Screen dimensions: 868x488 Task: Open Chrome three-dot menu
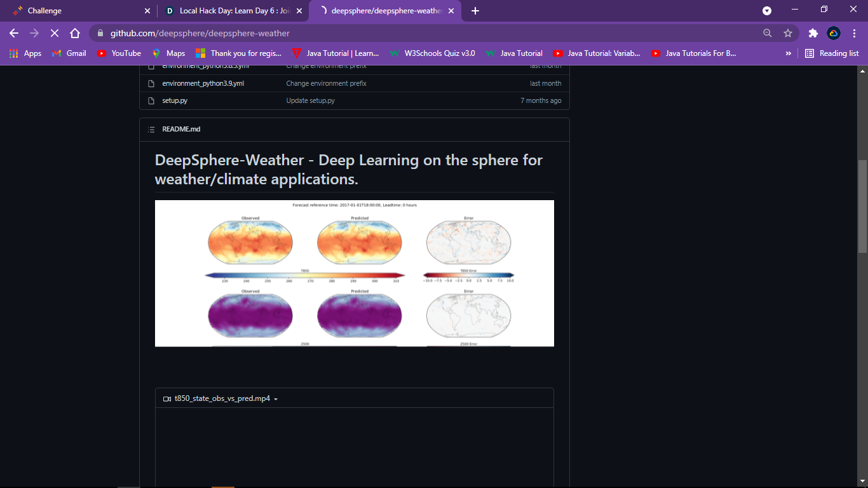click(x=854, y=33)
